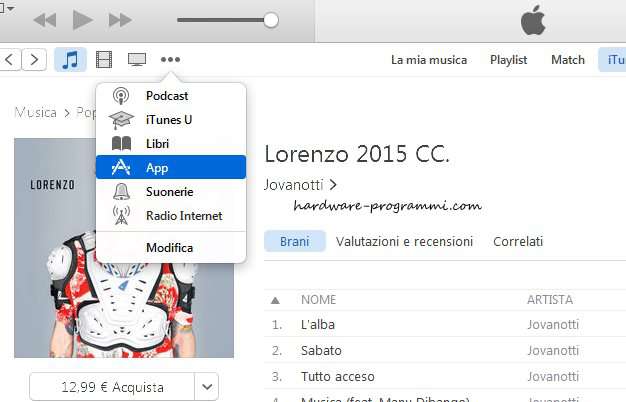This screenshot has width=626, height=402.
Task: Select the highlighted App entry
Action: [x=171, y=167]
